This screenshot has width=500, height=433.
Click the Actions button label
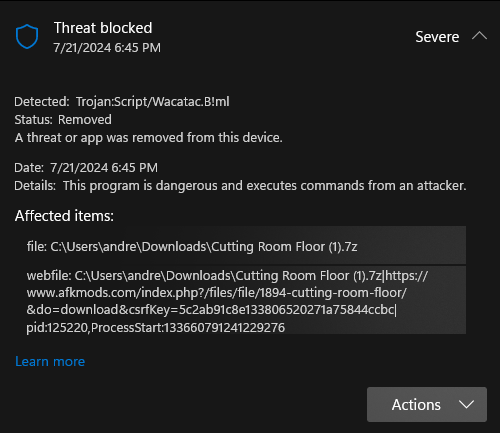click(416, 405)
